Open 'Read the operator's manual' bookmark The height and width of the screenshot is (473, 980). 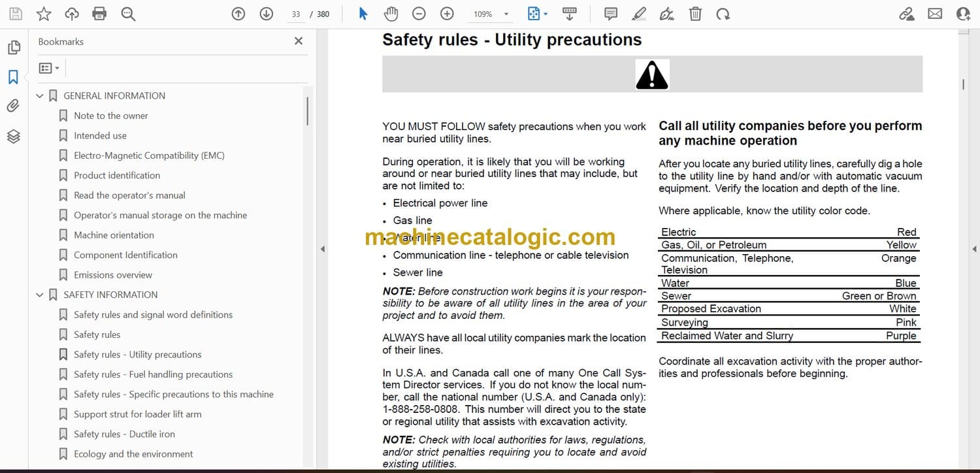tap(129, 195)
